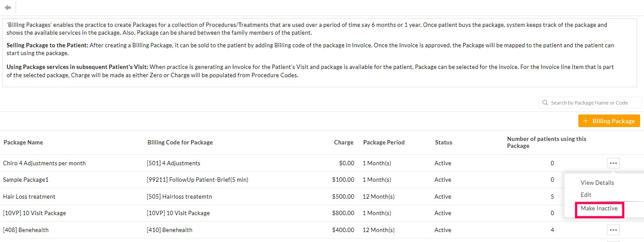The width and height of the screenshot is (644, 242).
Task: Choose Make Inactive from the menu
Action: click(599, 209)
